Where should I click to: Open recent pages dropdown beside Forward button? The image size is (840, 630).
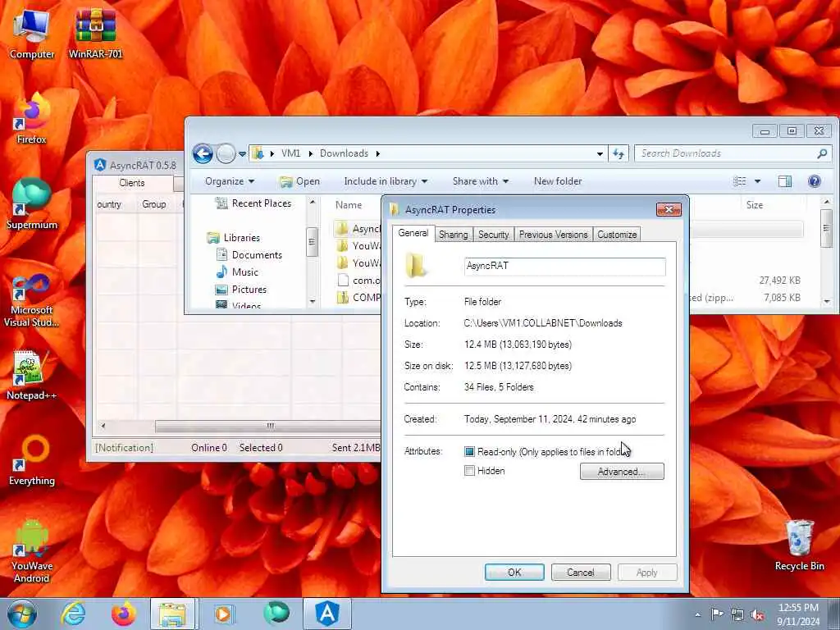click(242, 153)
